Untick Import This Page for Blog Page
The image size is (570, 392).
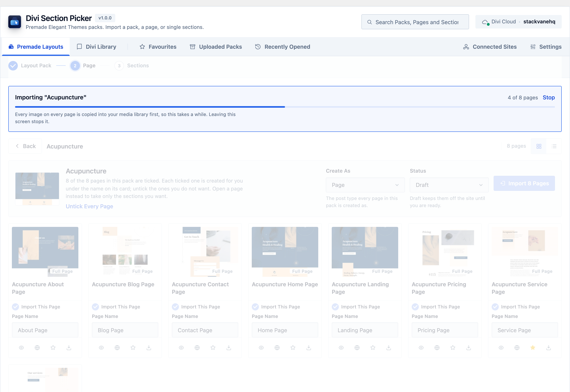[x=95, y=307]
